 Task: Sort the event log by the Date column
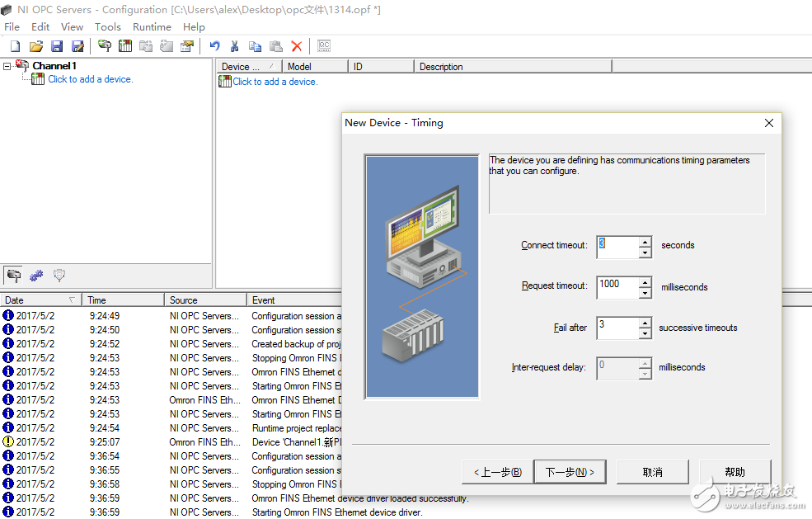tap(40, 300)
